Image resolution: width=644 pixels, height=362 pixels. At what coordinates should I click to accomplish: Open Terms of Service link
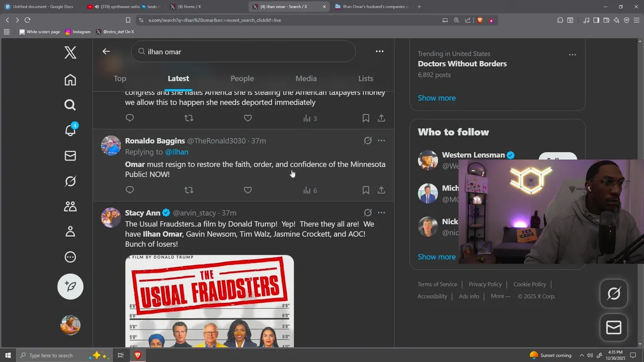(x=437, y=285)
